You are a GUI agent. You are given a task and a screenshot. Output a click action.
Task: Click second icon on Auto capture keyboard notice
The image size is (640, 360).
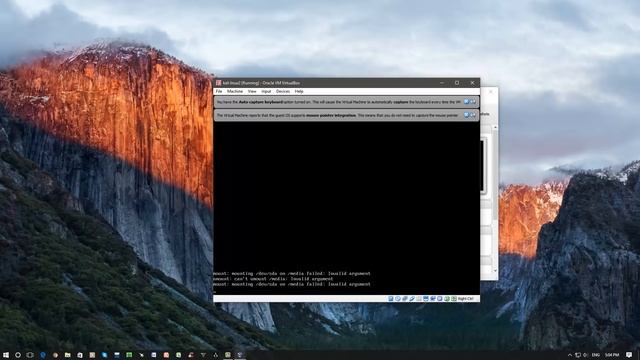click(473, 102)
